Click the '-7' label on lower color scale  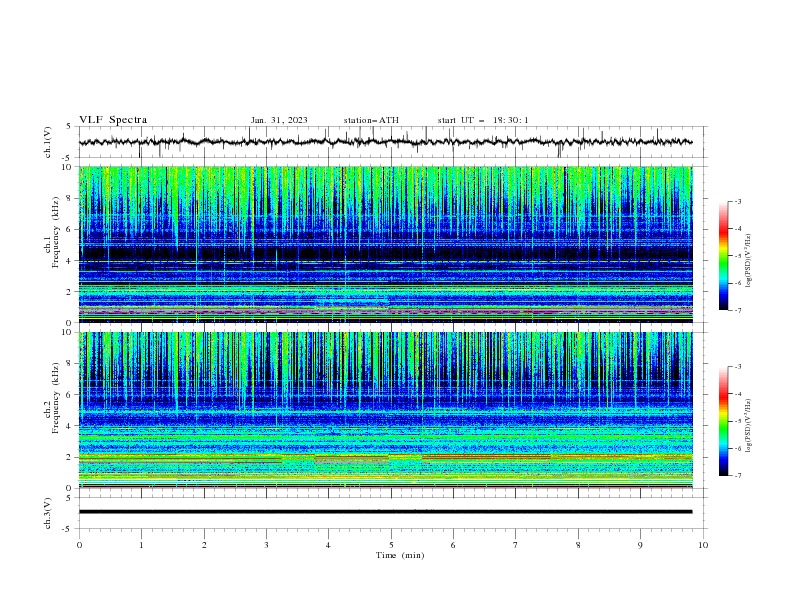pos(738,476)
